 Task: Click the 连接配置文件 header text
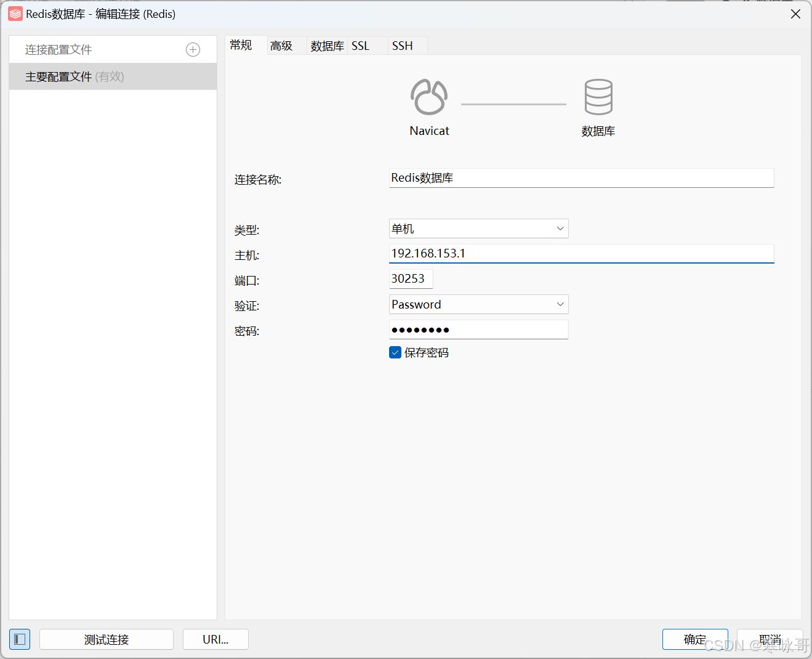point(58,50)
